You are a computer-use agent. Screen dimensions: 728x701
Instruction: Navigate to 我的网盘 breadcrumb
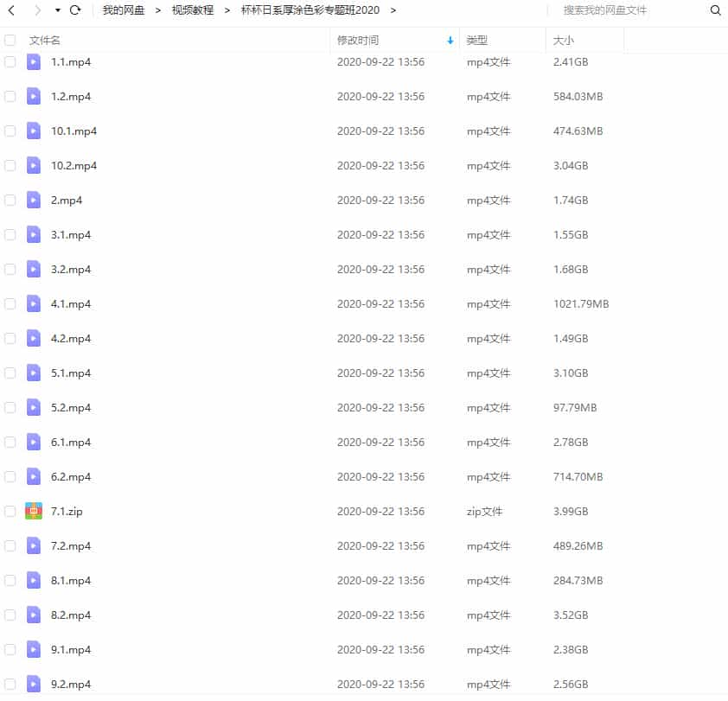[x=124, y=10]
